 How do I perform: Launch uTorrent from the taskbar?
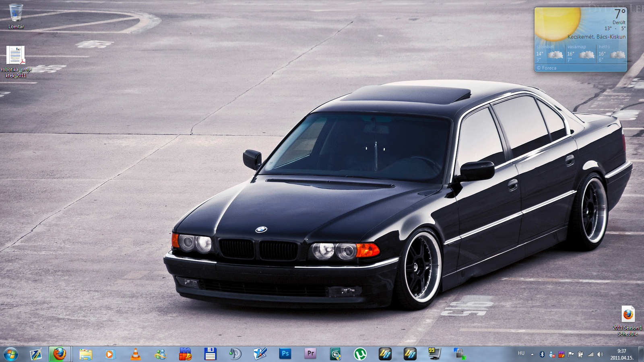[x=360, y=354]
